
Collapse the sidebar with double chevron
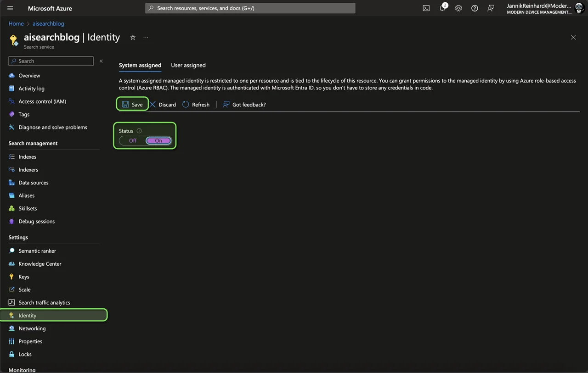click(101, 61)
